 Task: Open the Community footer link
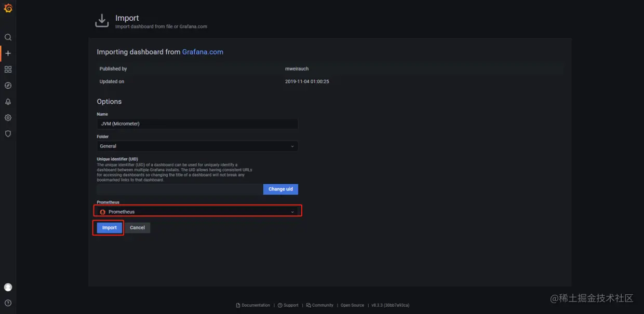pyautogui.click(x=320, y=305)
